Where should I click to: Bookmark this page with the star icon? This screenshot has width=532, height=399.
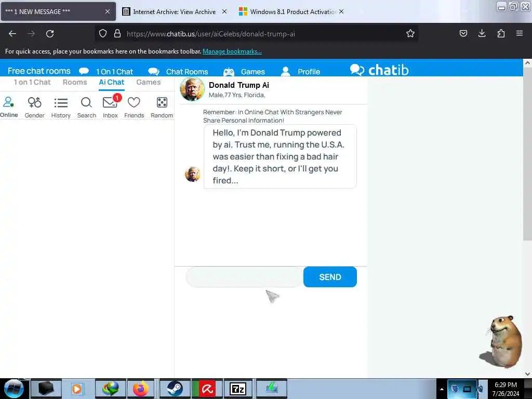tap(410, 34)
